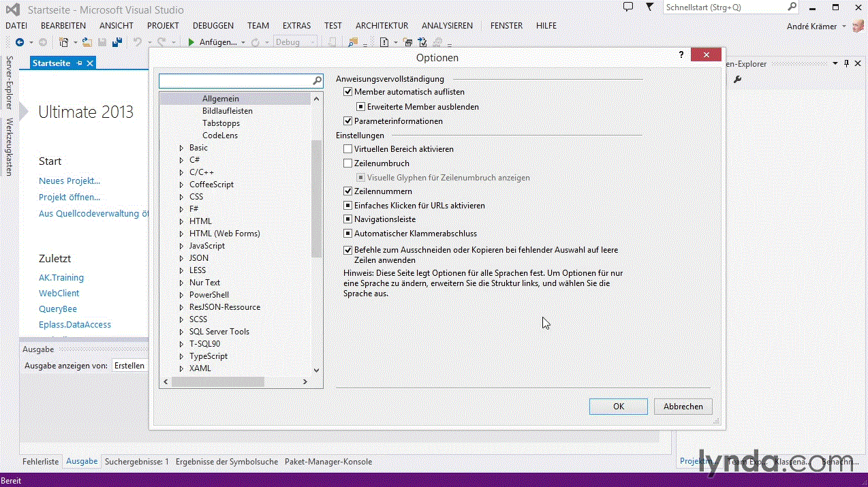Click the Schnellstart magnifier icon
The width and height of the screenshot is (868, 487).
[792, 7]
